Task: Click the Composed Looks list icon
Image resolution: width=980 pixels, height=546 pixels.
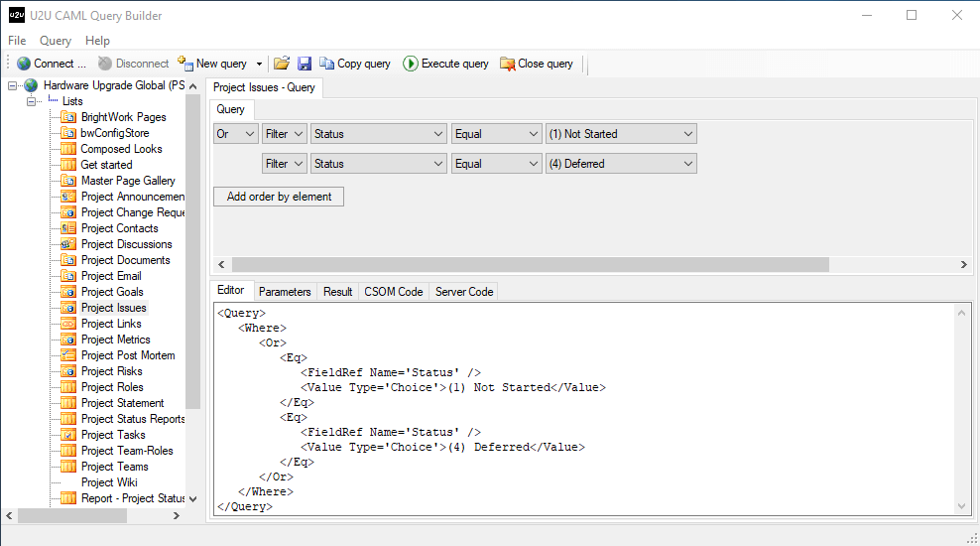Action: pos(68,149)
